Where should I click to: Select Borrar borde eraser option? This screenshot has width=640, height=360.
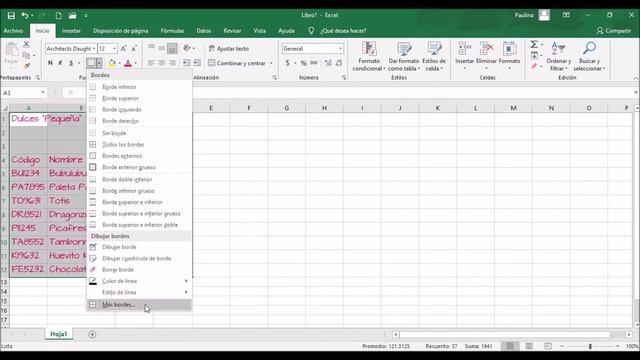pyautogui.click(x=139, y=269)
